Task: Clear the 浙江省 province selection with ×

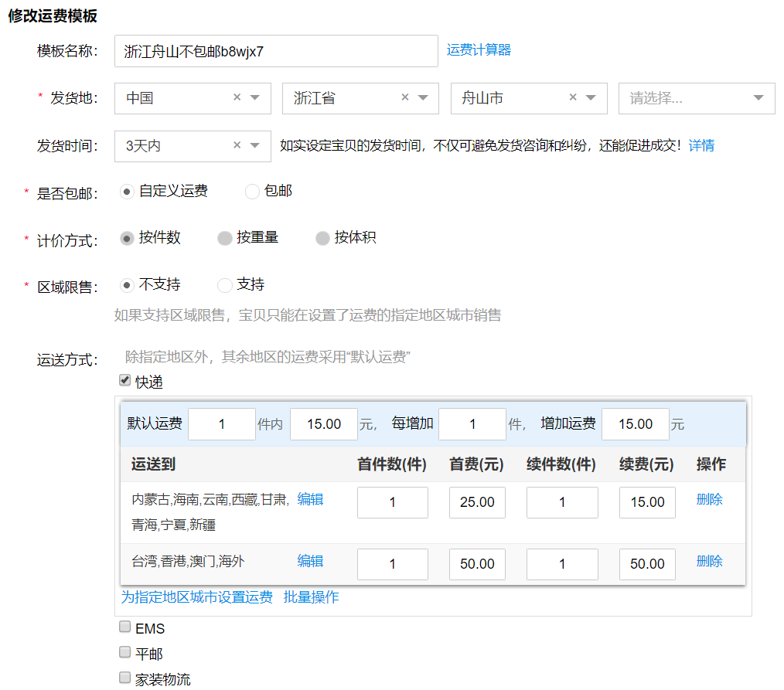Action: tap(405, 98)
